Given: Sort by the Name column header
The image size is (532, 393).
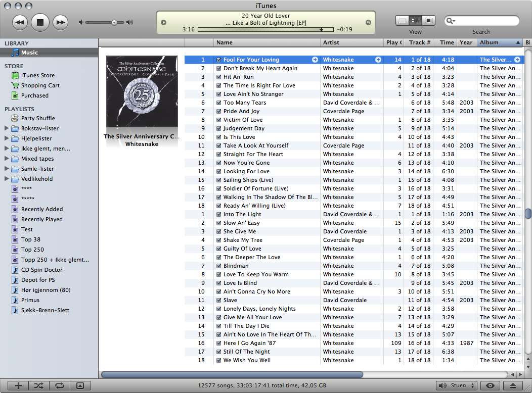Looking at the screenshot, I should click(267, 42).
